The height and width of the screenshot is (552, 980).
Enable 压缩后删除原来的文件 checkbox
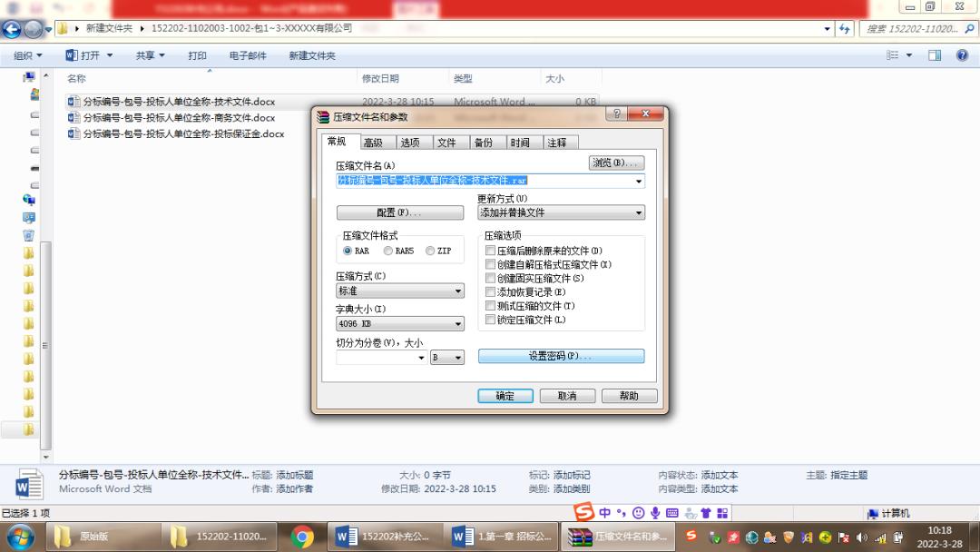coord(491,250)
